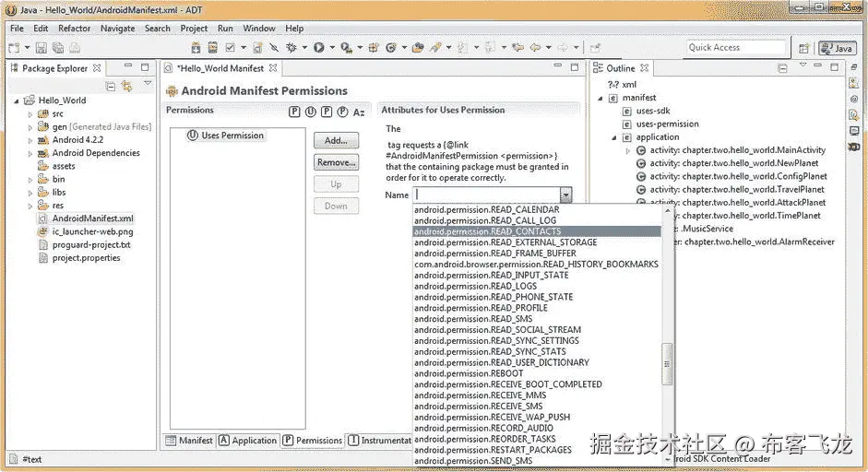Switch to the Instrumentation editor tab
The height and width of the screenshot is (472, 868).
pos(381,441)
